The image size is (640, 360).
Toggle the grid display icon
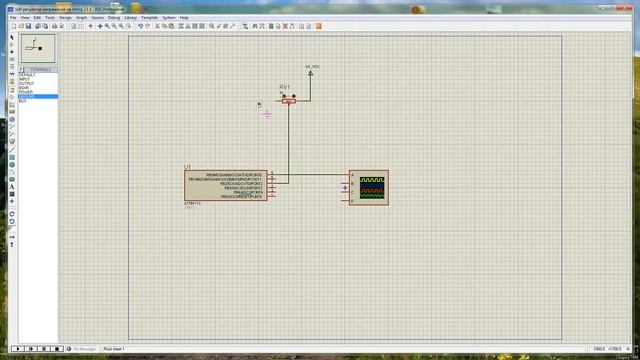pyautogui.click(x=81, y=26)
